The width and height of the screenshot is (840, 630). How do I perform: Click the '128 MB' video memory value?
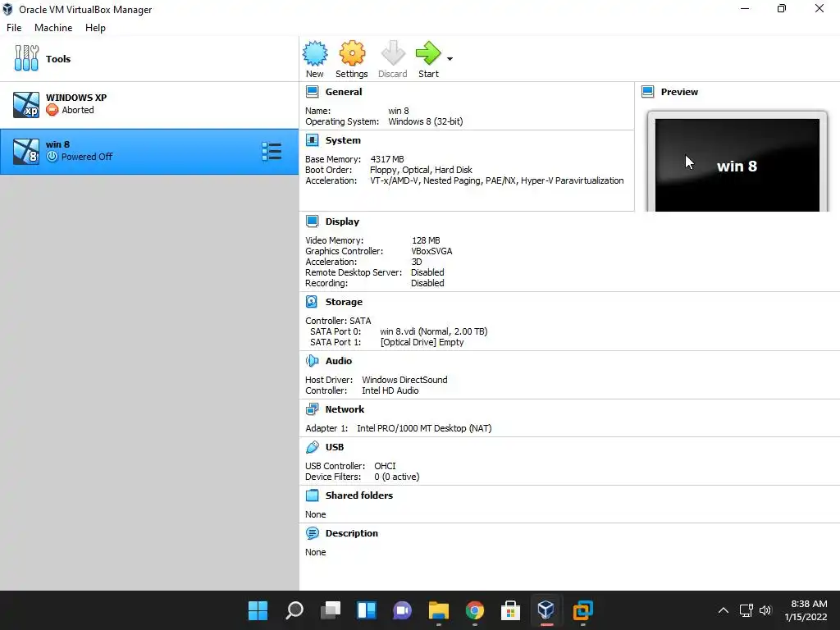(426, 240)
